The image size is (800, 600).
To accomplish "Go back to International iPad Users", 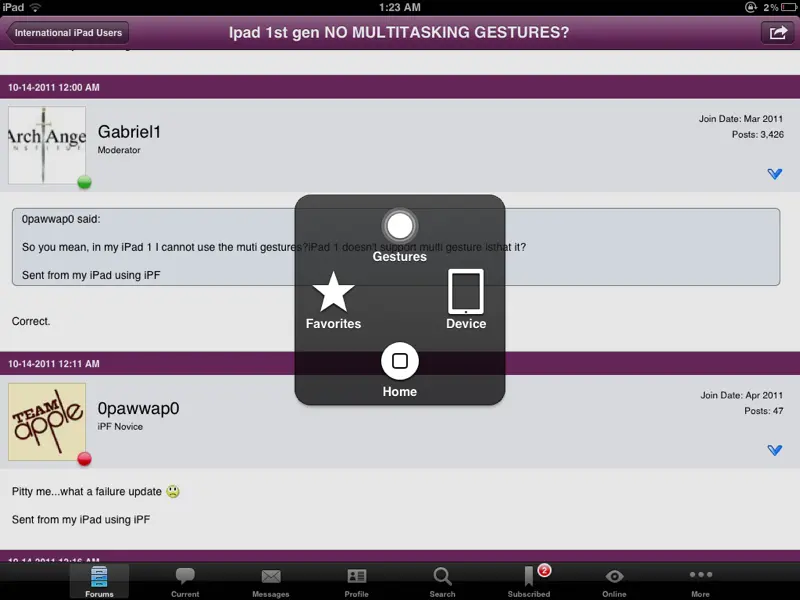I will [x=67, y=33].
